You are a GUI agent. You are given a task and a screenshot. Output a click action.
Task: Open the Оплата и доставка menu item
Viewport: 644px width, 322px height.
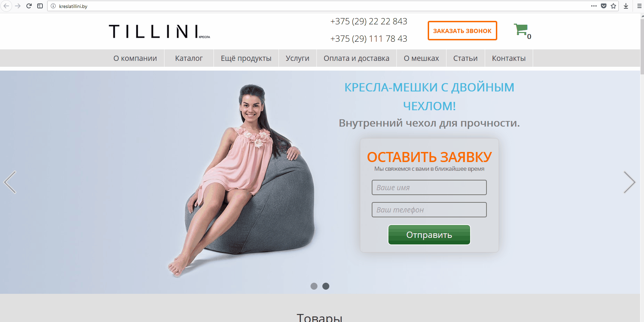pyautogui.click(x=356, y=58)
